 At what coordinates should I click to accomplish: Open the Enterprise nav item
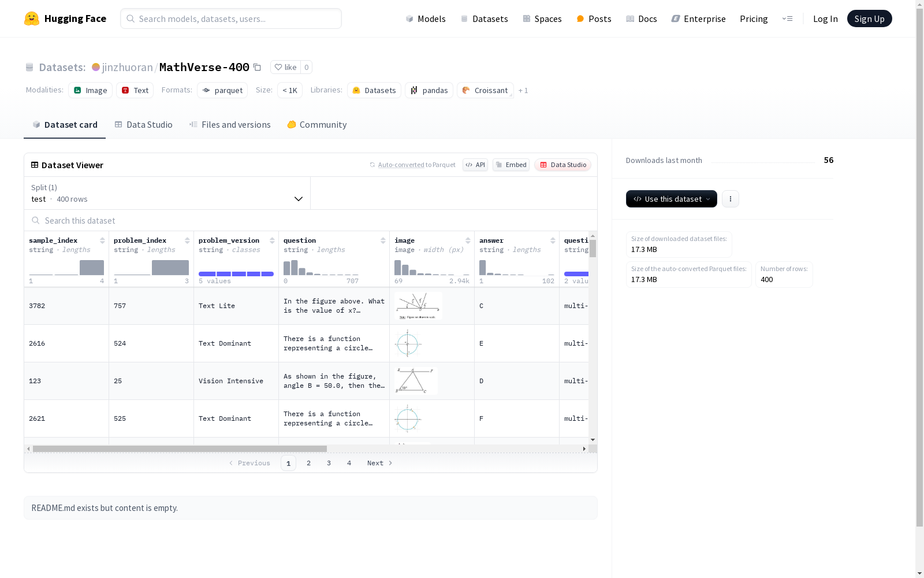coord(698,18)
